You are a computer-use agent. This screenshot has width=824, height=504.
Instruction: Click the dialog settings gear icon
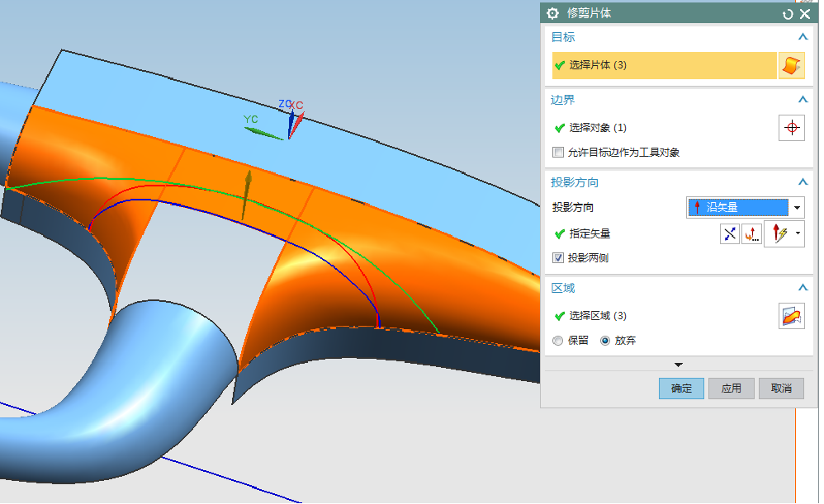[553, 13]
